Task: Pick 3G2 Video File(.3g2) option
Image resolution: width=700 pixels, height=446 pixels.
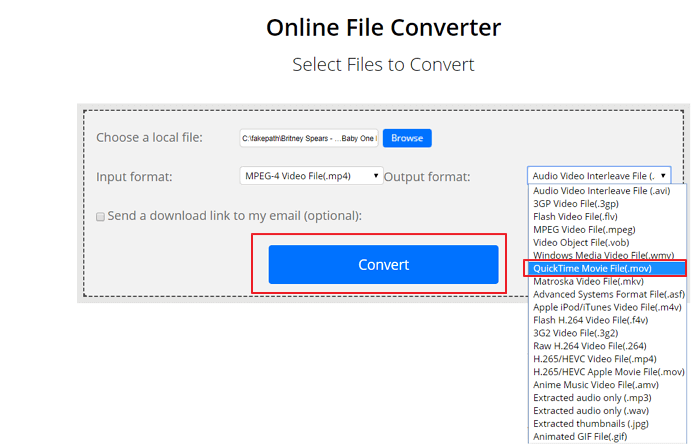Action: [x=607, y=333]
